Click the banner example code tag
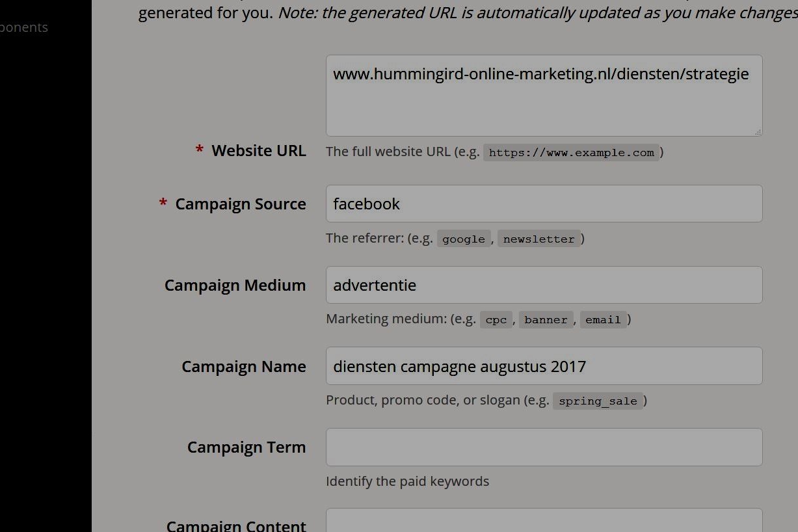 coord(546,320)
